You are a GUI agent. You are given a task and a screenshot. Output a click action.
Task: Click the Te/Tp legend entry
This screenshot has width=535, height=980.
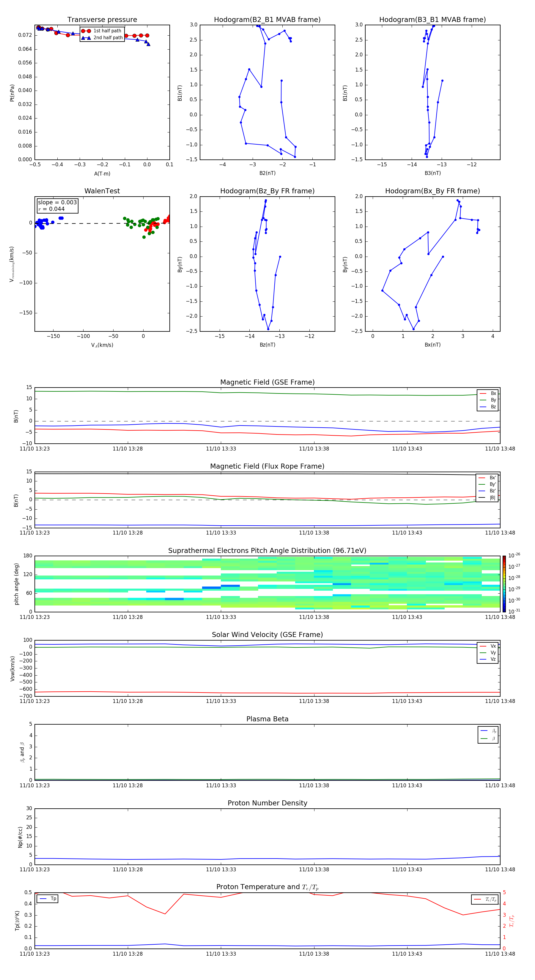tap(485, 899)
